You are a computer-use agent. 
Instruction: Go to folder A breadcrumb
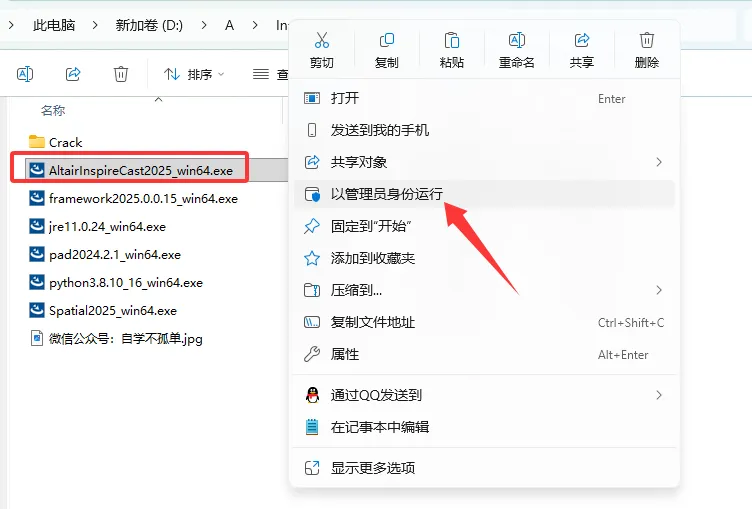(x=229, y=25)
